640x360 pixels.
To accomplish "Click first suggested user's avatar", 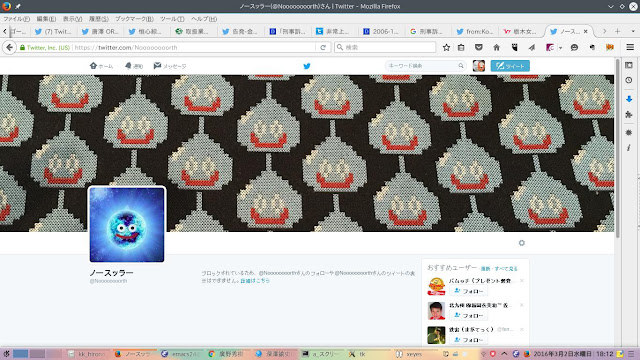I will (436, 286).
